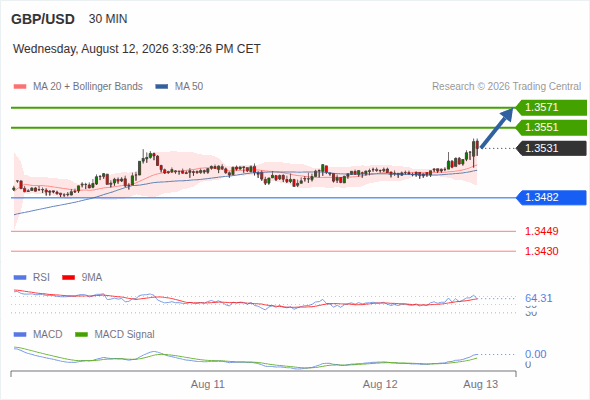
Task: Click the GBP/USD chart title
Action: (43, 19)
